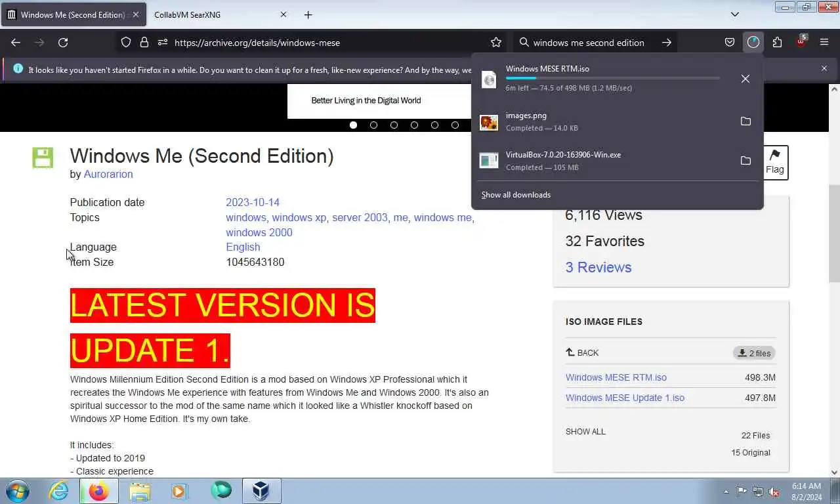The height and width of the screenshot is (504, 840).
Task: Select second carousel dot indicator
Action: coord(373,125)
